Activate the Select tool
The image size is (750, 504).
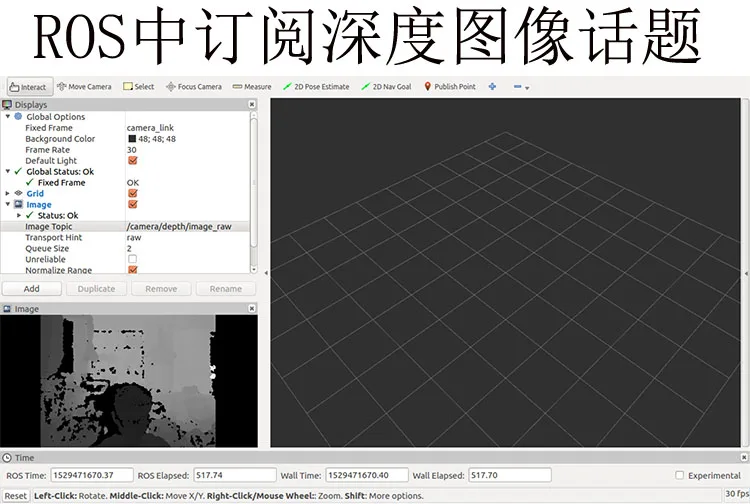pyautogui.click(x=139, y=87)
